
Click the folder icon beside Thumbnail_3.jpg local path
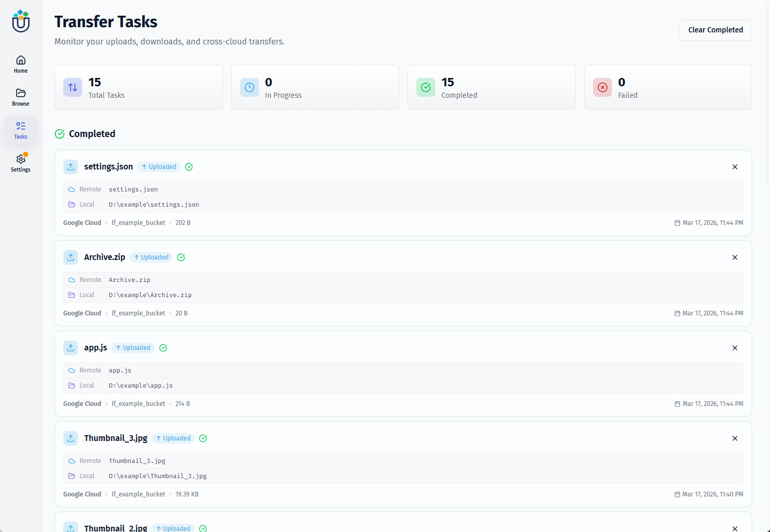click(72, 476)
